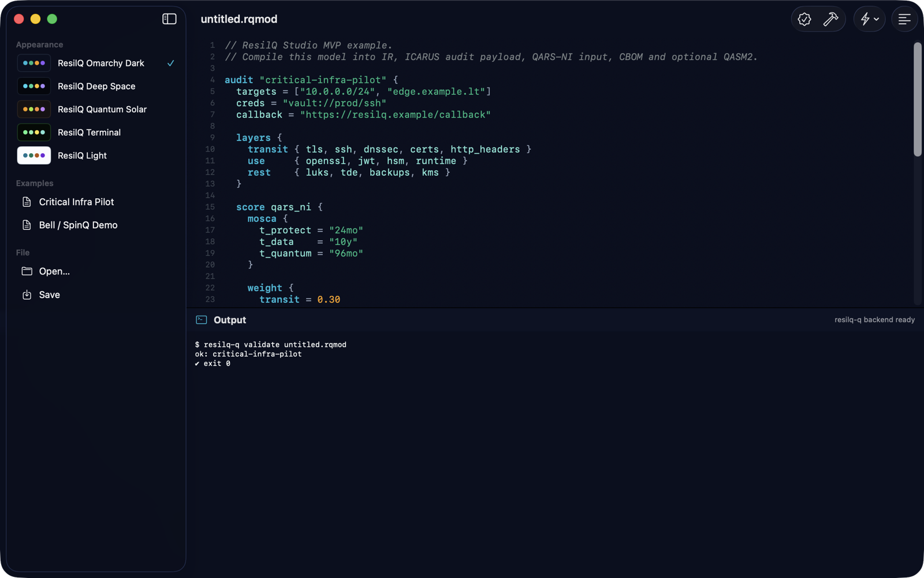Viewport: 924px width, 578px height.
Task: Click the Deep Space color dots swatch
Action: pos(34,86)
